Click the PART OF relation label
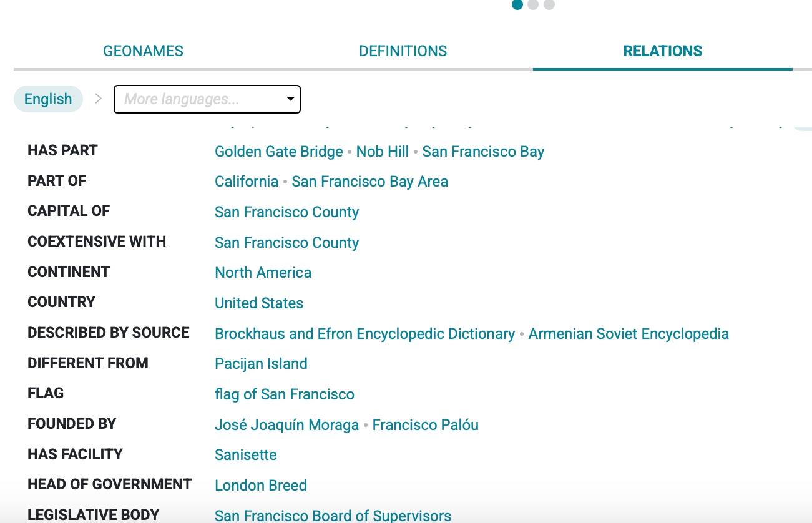This screenshot has height=523, width=812. [57, 181]
